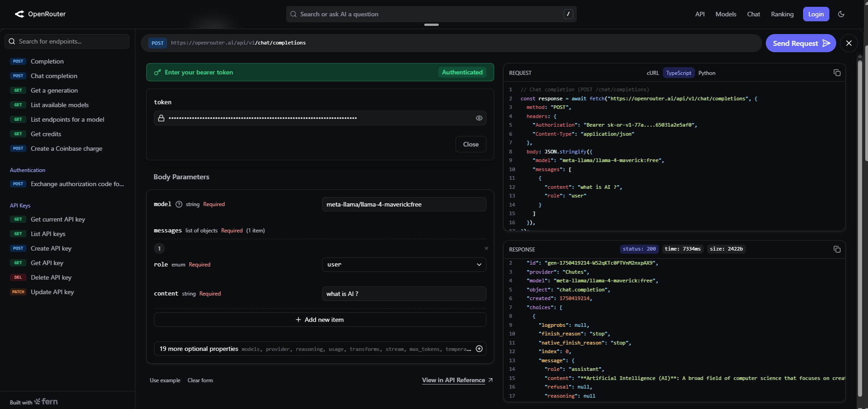The height and width of the screenshot is (409, 868).
Task: Click Clear form link
Action: click(200, 380)
